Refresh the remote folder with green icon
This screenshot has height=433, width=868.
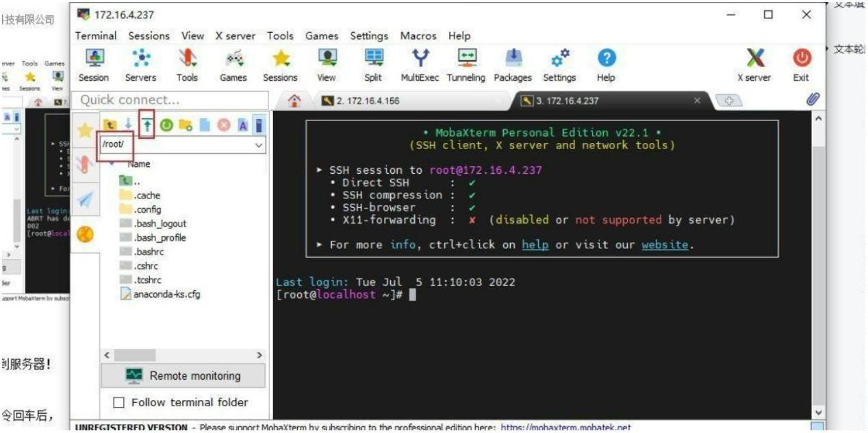pos(165,126)
